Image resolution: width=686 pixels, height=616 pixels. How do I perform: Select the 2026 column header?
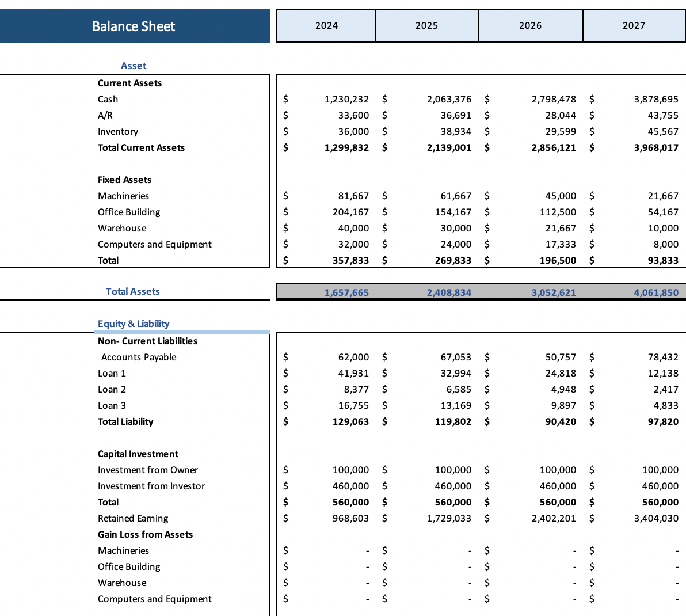tap(530, 25)
